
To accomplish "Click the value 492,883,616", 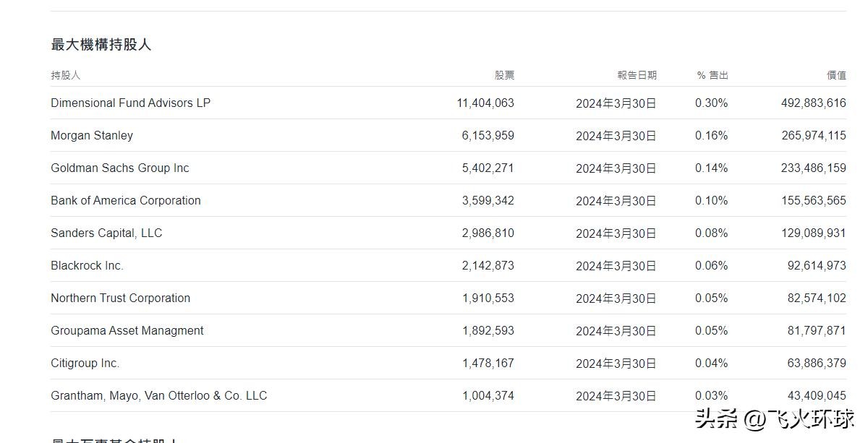I will (x=813, y=103).
